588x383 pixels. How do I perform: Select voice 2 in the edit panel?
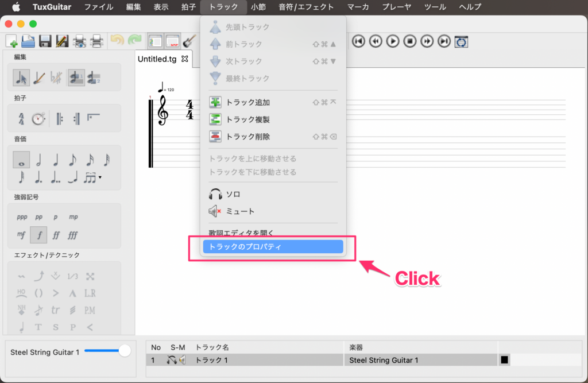pos(94,78)
